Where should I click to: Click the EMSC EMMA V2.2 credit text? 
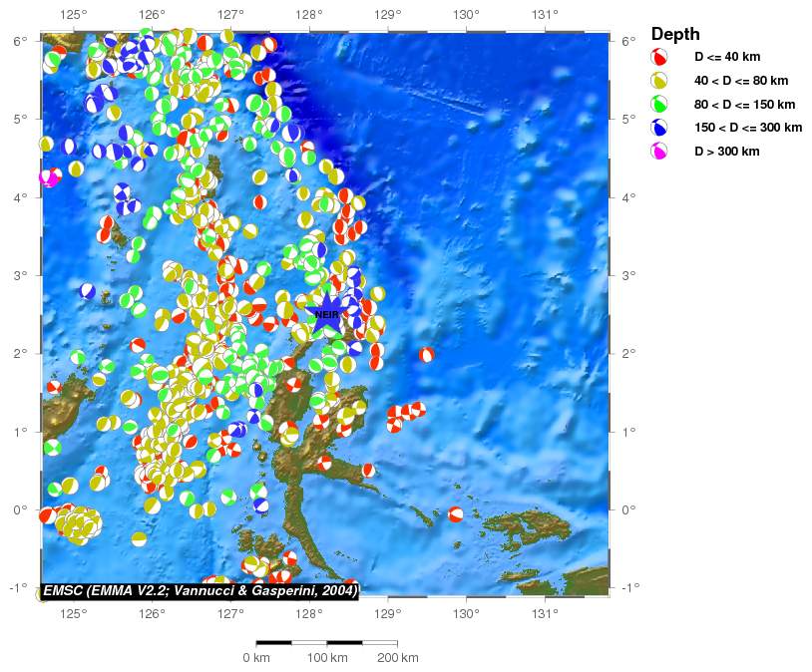pos(201,589)
